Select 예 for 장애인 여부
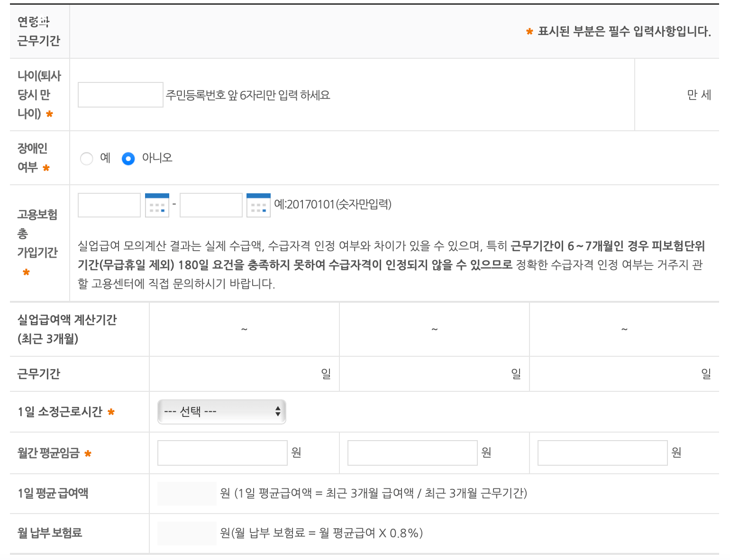The height and width of the screenshot is (560, 730). tap(87, 159)
